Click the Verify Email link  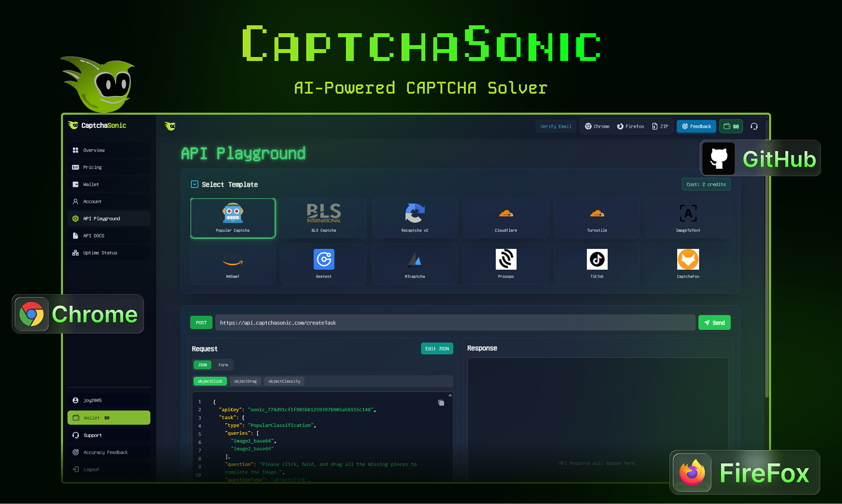pos(555,127)
